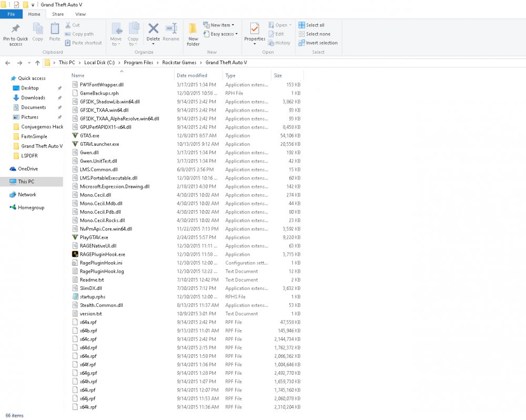The width and height of the screenshot is (526, 420).
Task: Open Homegroup in the navigation pane
Action: 27,207
